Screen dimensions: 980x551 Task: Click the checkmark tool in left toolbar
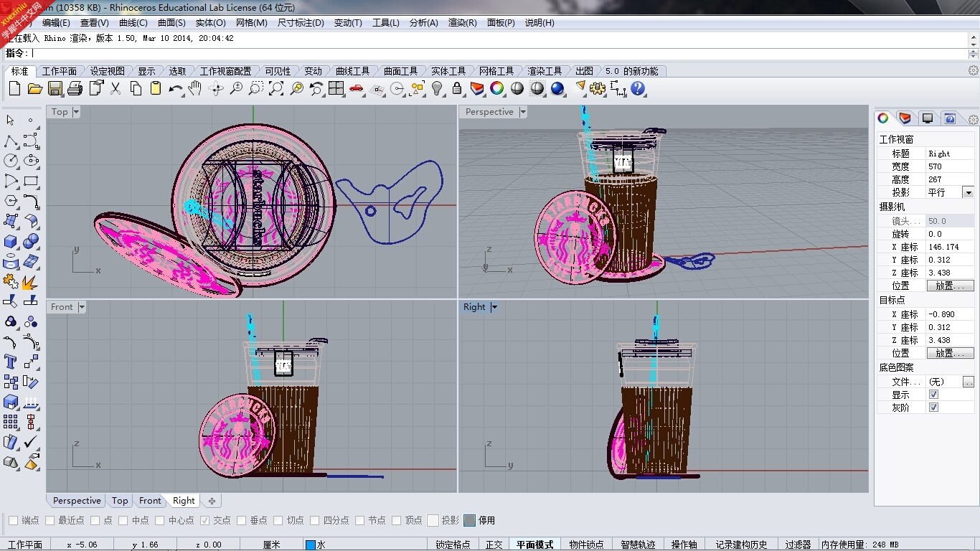click(31, 442)
